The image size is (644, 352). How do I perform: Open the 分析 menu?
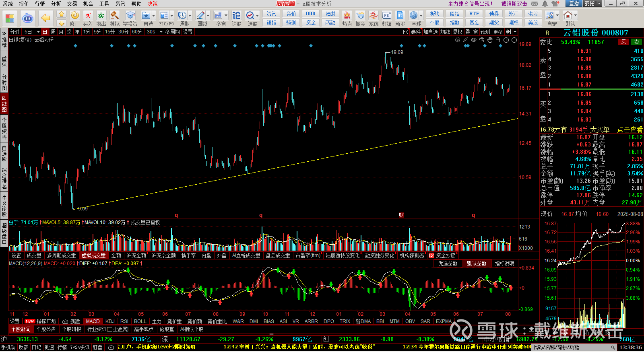pos(56,4)
